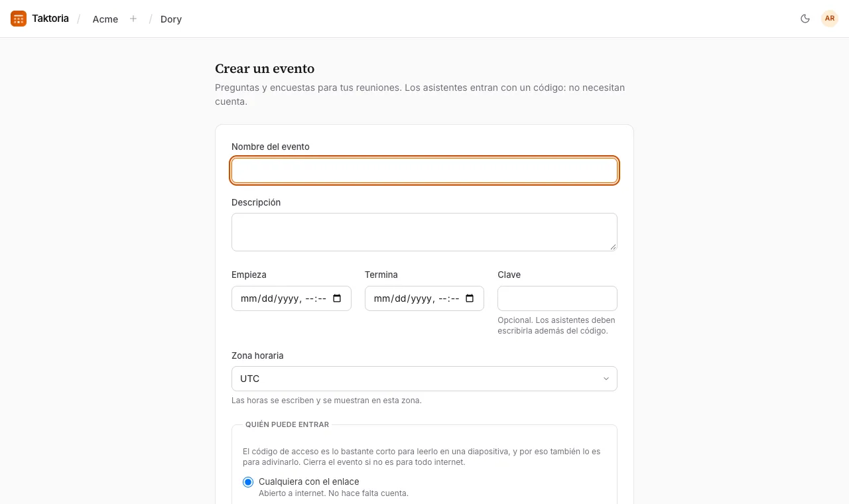Open the Empieza calendar picker icon
The height and width of the screenshot is (504, 849).
[x=337, y=298]
